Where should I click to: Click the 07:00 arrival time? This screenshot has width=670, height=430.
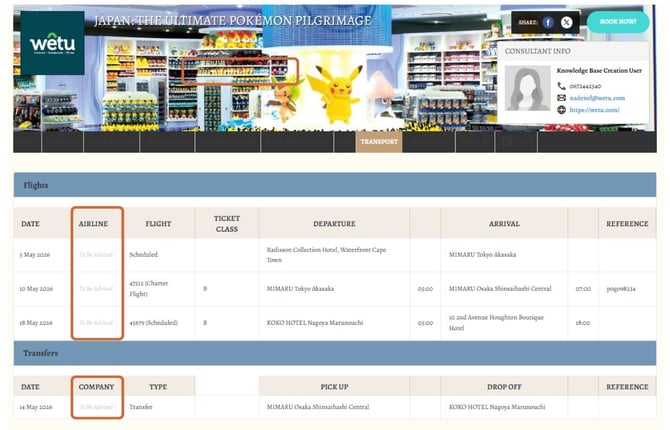coord(583,289)
